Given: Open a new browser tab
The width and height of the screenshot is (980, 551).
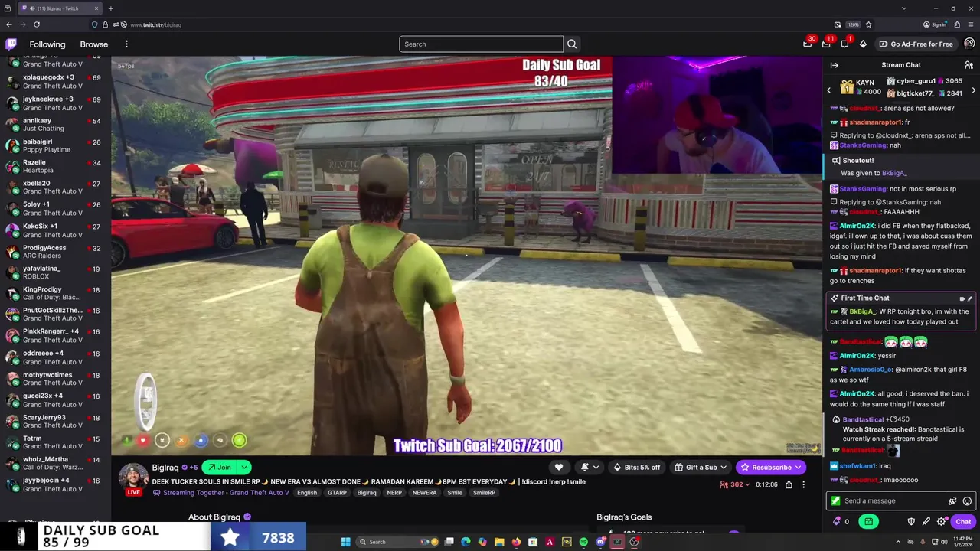Looking at the screenshot, I should point(110,8).
